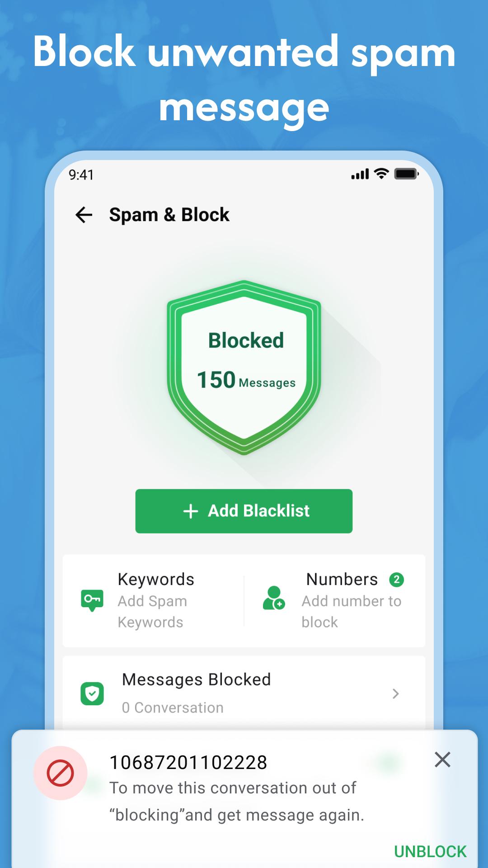Tap the blocked number 10687201102228

point(188,763)
